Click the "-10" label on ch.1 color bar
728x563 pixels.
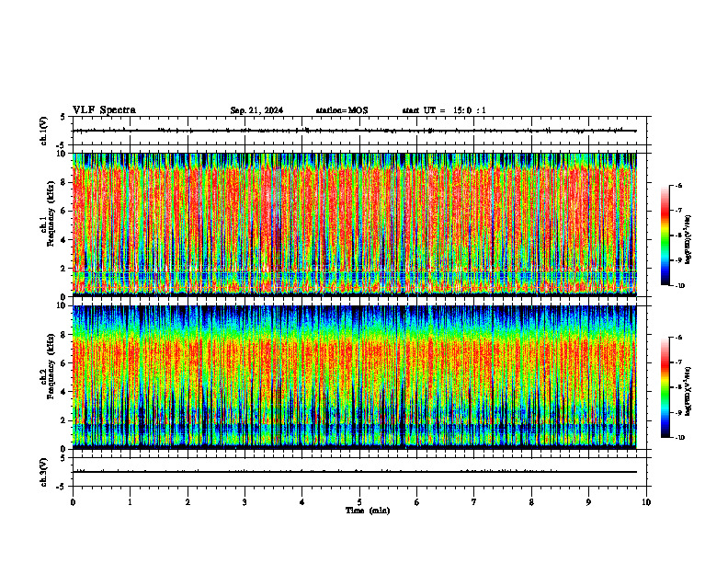[x=679, y=286]
